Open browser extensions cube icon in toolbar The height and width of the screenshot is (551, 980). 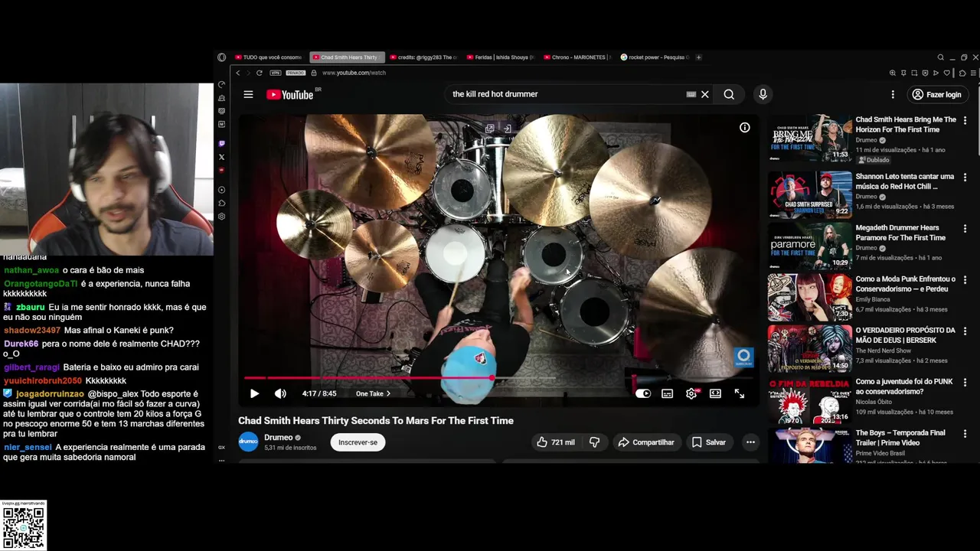click(962, 73)
